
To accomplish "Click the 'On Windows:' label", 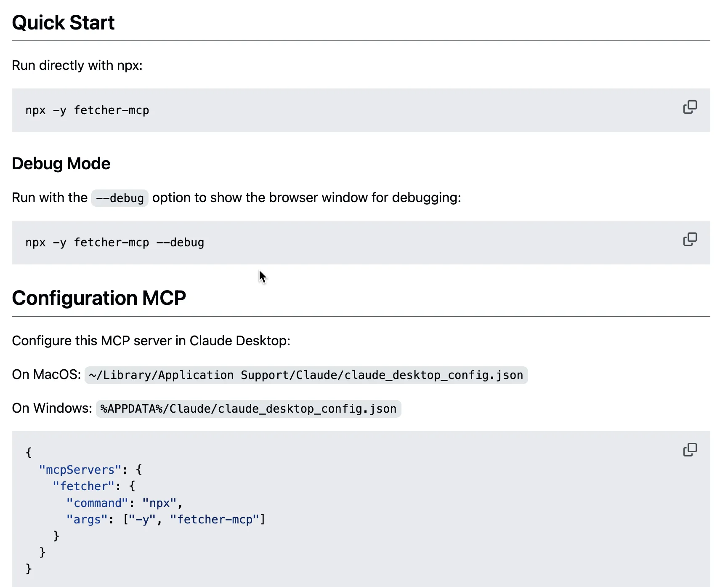I will click(x=52, y=408).
